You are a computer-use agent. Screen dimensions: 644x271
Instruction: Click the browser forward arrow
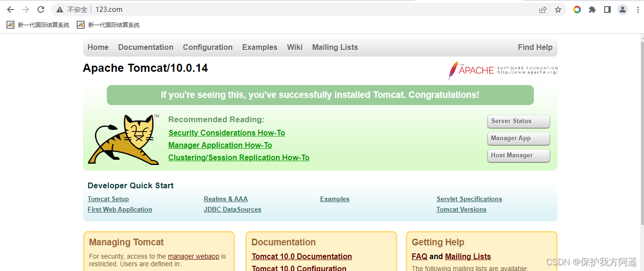point(26,10)
